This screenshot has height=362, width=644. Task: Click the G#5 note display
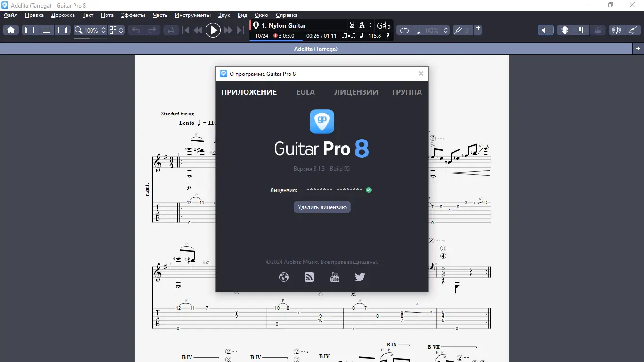(384, 25)
